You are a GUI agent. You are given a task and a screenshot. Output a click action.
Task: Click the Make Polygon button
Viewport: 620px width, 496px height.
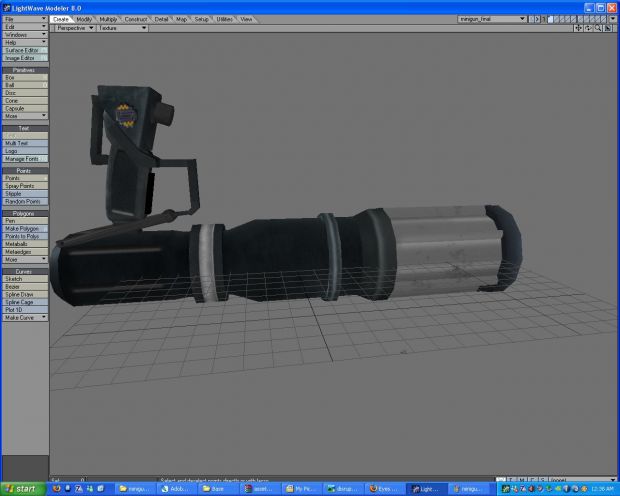pos(25,229)
